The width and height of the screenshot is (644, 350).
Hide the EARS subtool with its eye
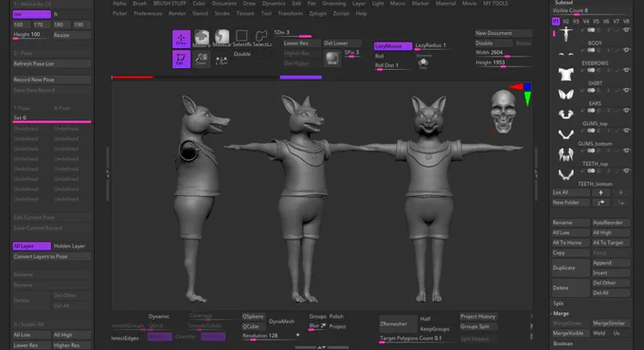pos(626,90)
